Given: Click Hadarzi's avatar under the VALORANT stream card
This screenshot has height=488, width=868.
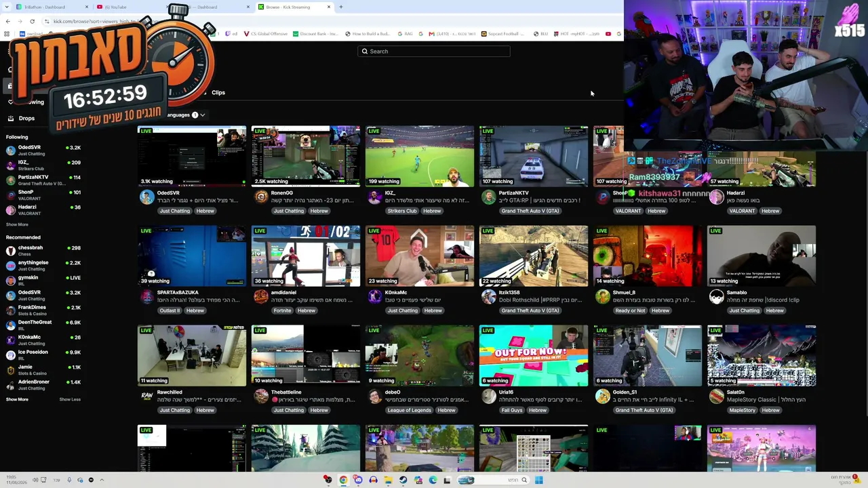Looking at the screenshot, I should click(x=717, y=197).
